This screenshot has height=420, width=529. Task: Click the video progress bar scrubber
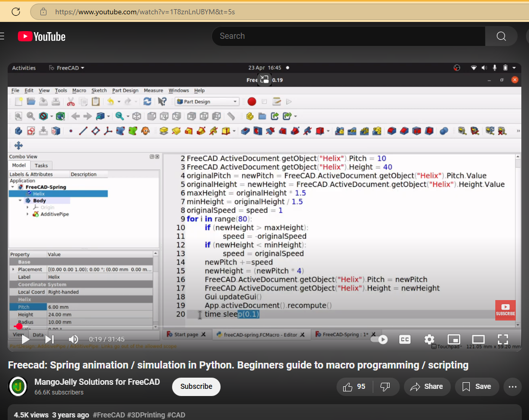click(18, 327)
